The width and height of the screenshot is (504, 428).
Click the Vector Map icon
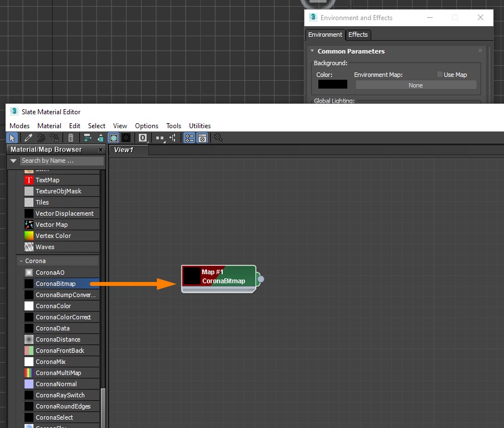click(x=29, y=225)
